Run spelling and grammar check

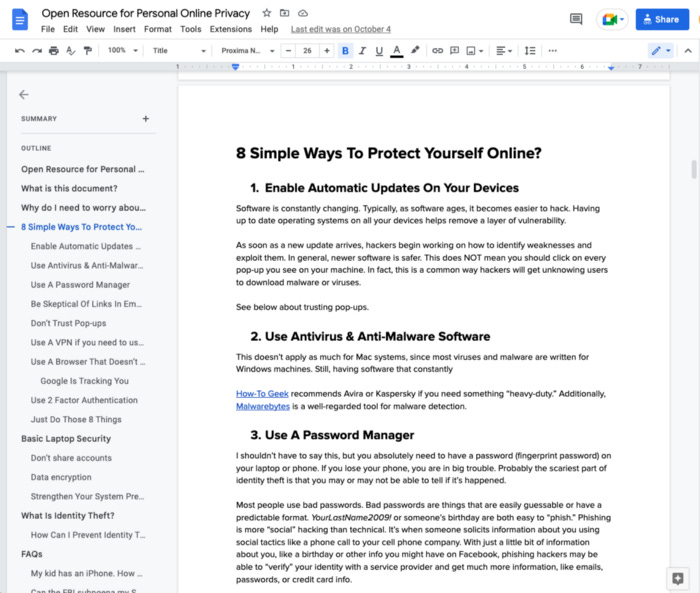71,51
